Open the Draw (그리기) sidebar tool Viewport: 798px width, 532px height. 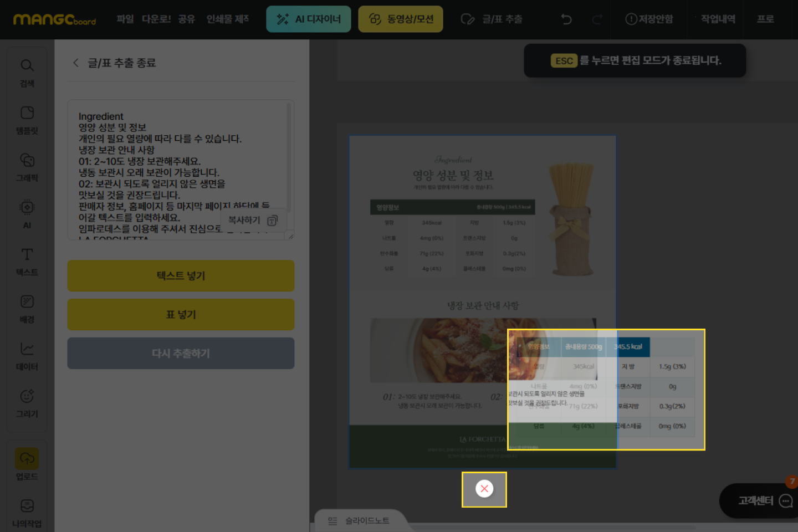tap(27, 403)
